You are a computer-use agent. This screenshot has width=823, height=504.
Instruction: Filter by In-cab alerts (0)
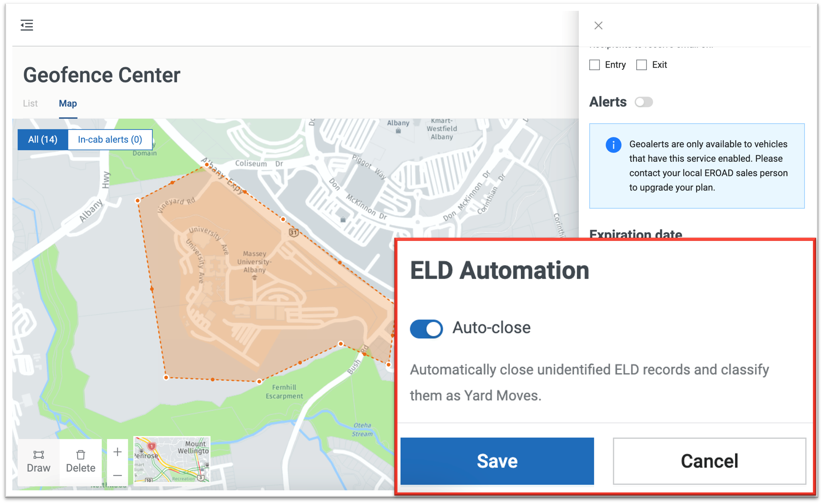110,139
